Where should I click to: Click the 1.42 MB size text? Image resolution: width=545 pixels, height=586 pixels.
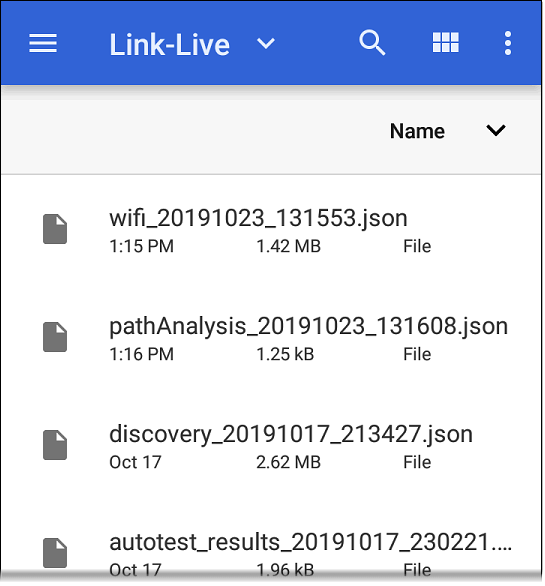pyautogui.click(x=288, y=247)
